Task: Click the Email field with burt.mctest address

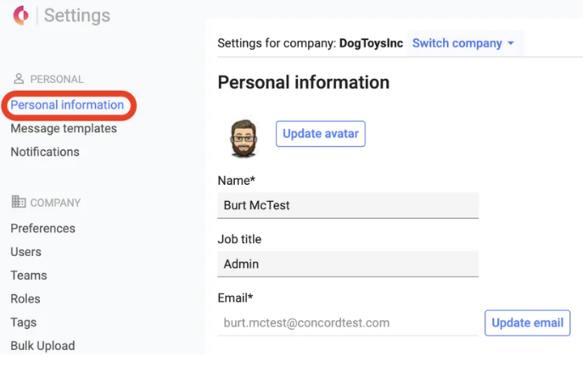Action: coord(348,322)
